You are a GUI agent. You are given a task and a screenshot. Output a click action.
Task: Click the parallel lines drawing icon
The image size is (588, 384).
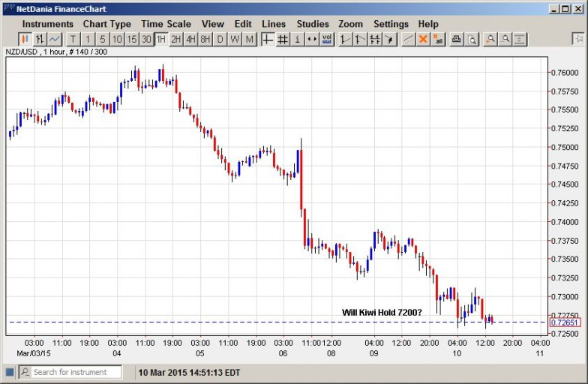(x=375, y=39)
